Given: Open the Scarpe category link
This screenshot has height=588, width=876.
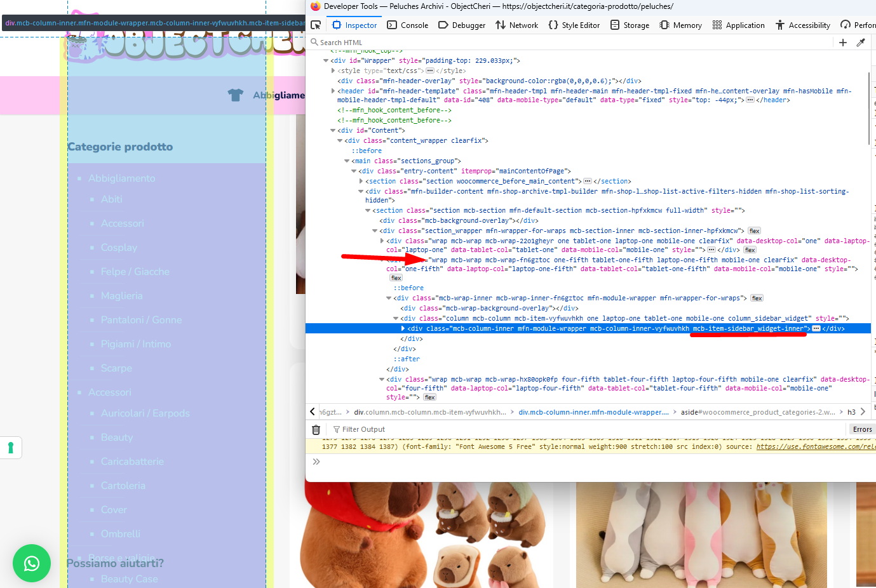Looking at the screenshot, I should (x=116, y=368).
